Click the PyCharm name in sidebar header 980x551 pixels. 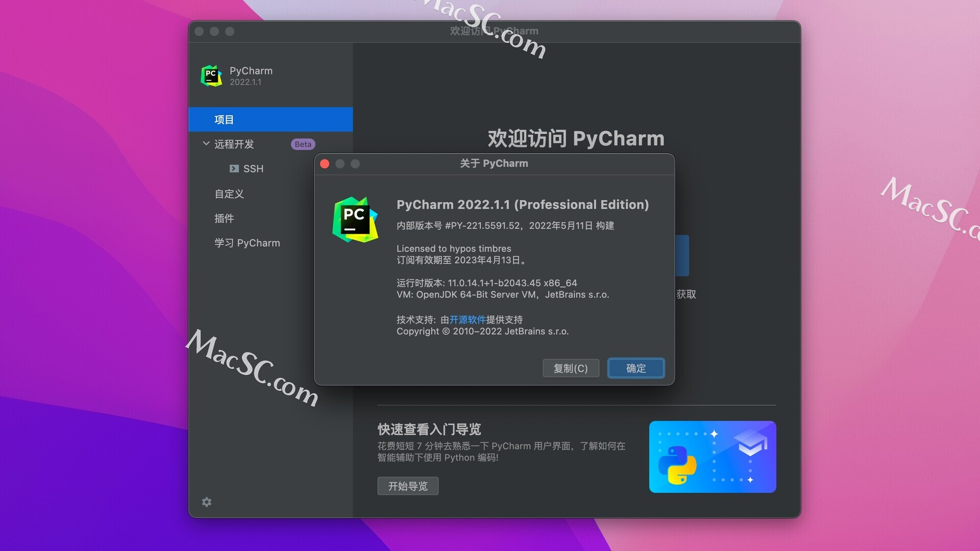tap(251, 71)
